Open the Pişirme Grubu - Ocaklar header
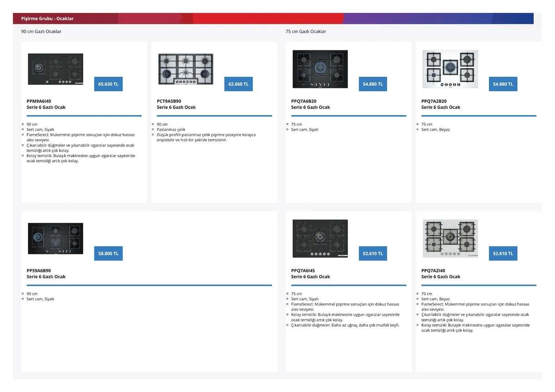The image size is (555, 392). [47, 18]
